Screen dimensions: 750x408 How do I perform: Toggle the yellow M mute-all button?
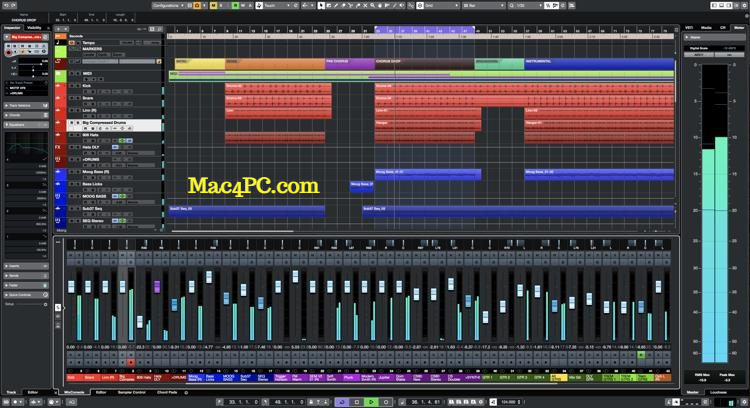pos(214,5)
